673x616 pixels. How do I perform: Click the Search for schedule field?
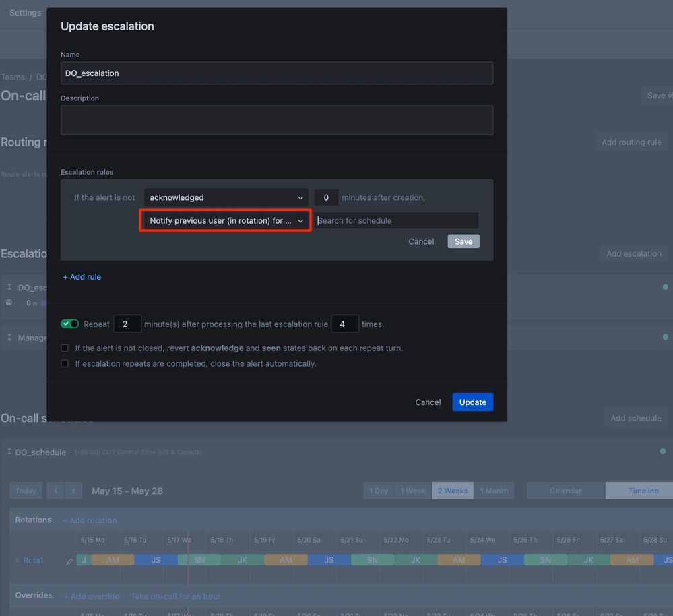coord(396,220)
